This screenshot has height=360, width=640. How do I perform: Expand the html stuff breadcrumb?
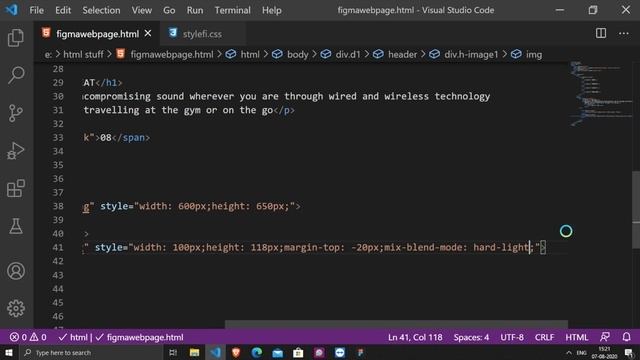pyautogui.click(x=83, y=54)
